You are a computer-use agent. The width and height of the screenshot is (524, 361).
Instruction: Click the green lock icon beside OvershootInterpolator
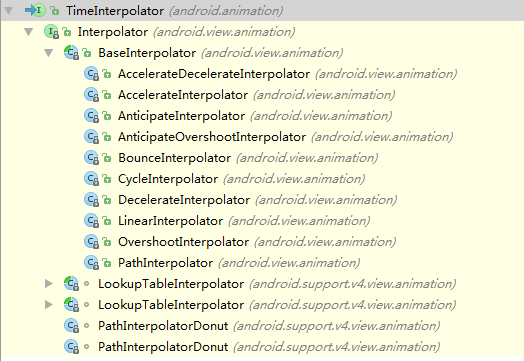(x=107, y=242)
